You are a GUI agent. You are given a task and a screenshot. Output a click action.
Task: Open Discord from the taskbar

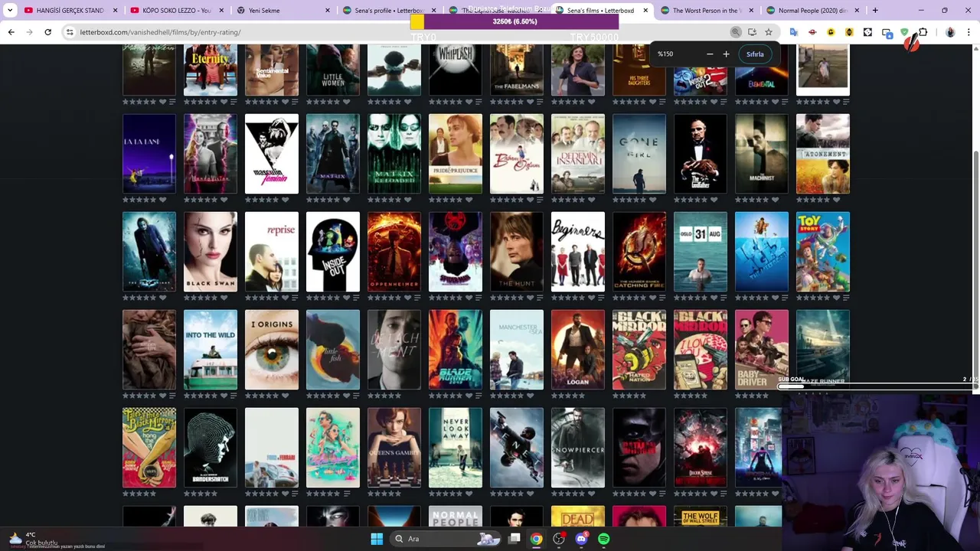(x=581, y=539)
